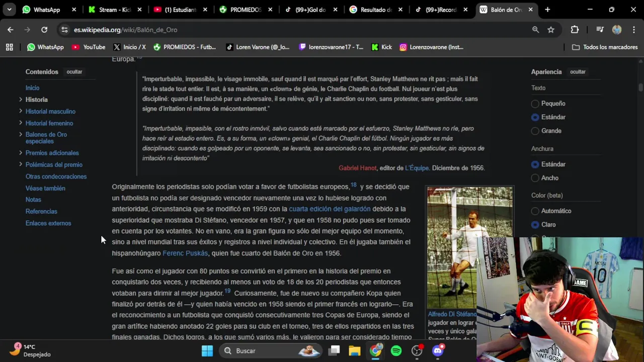644x362 pixels.
Task: Go to Notas section
Action: tap(33, 200)
